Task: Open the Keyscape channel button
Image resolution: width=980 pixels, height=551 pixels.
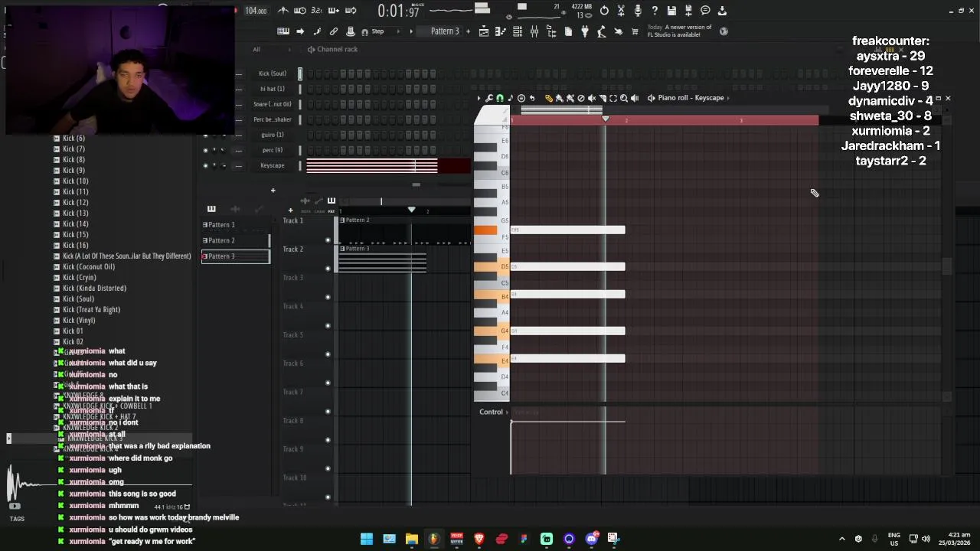Action: pos(272,165)
